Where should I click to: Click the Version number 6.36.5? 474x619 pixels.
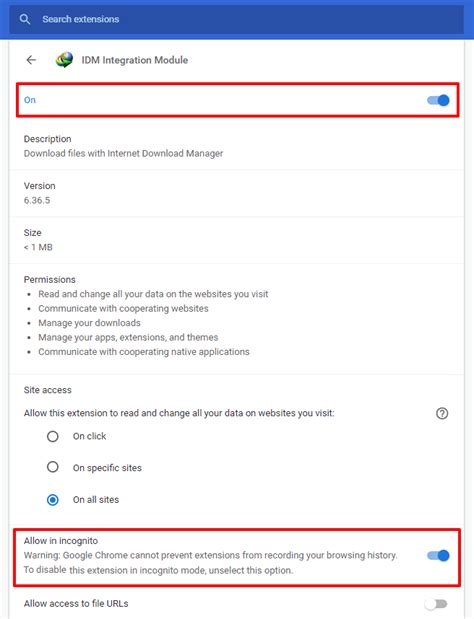point(37,200)
